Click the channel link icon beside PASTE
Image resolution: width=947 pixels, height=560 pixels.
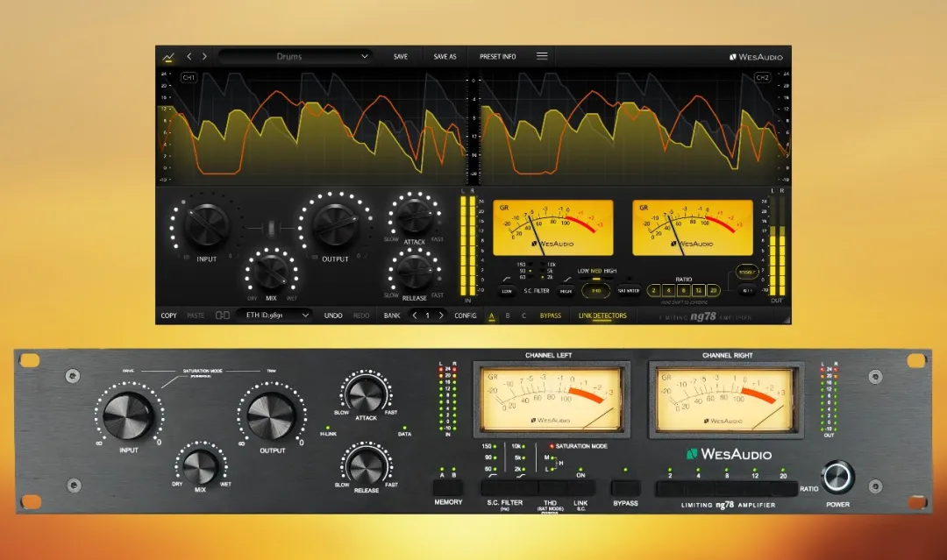(x=222, y=315)
